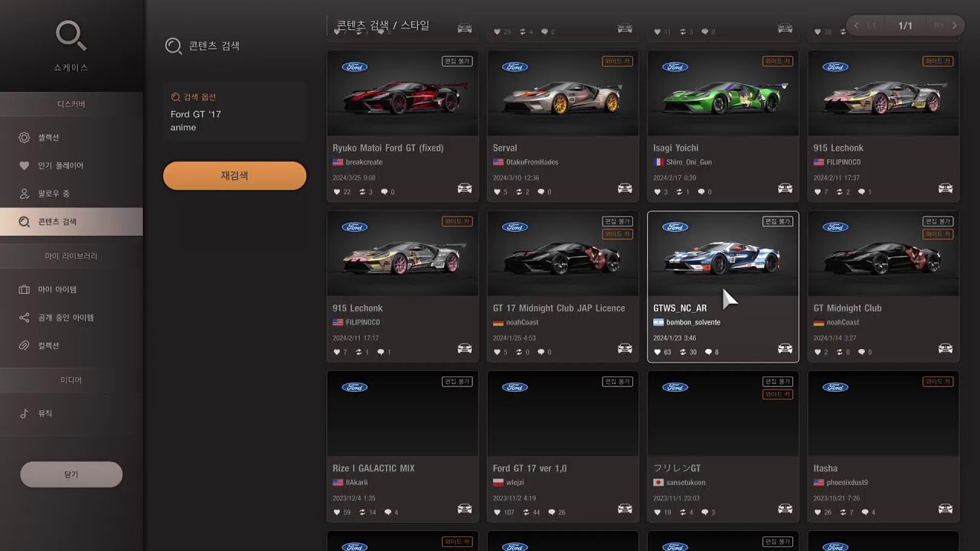The height and width of the screenshot is (551, 980).
Task: Click the repost icon on Isagi Yoichi card
Action: tap(679, 192)
